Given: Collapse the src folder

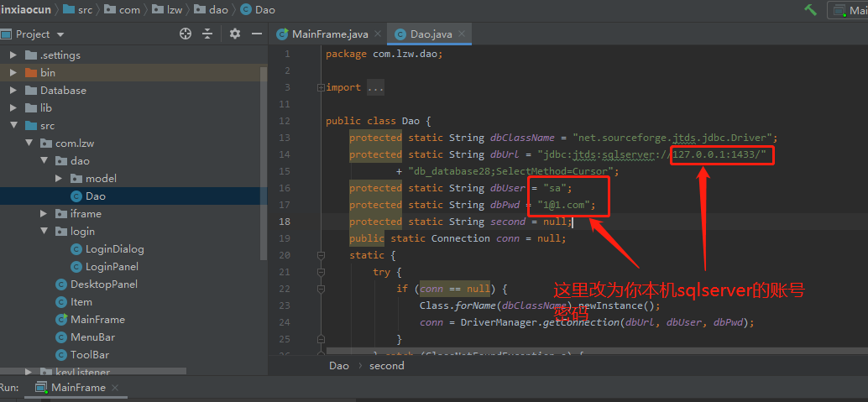Looking at the screenshot, I should pyautogui.click(x=13, y=126).
